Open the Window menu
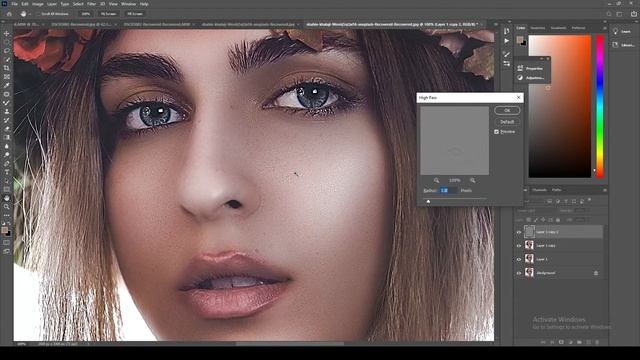The height and width of the screenshot is (360, 640). click(x=128, y=4)
